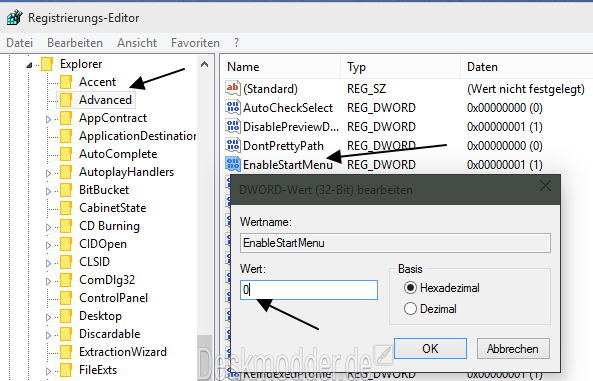This screenshot has height=381, width=593.
Task: Select the 'EnableStartMenu' value row name
Action: click(288, 165)
